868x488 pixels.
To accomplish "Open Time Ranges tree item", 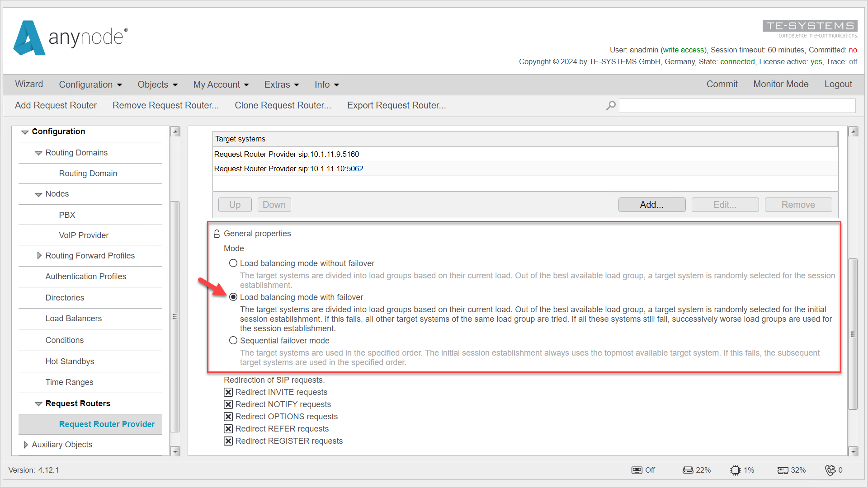I will tap(69, 382).
